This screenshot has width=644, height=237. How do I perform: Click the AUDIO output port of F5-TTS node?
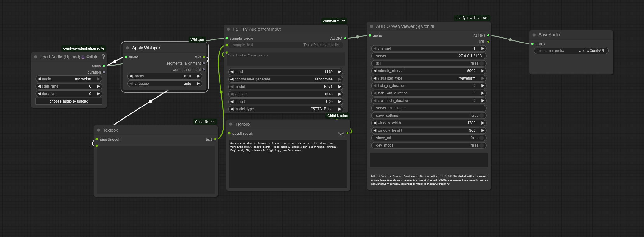click(x=345, y=39)
